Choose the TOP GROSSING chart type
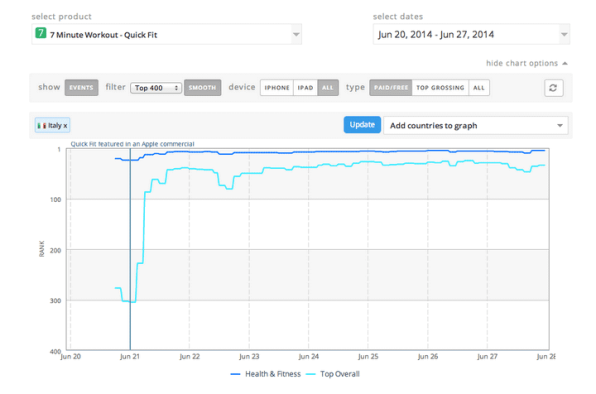The image size is (596, 394). coord(440,88)
